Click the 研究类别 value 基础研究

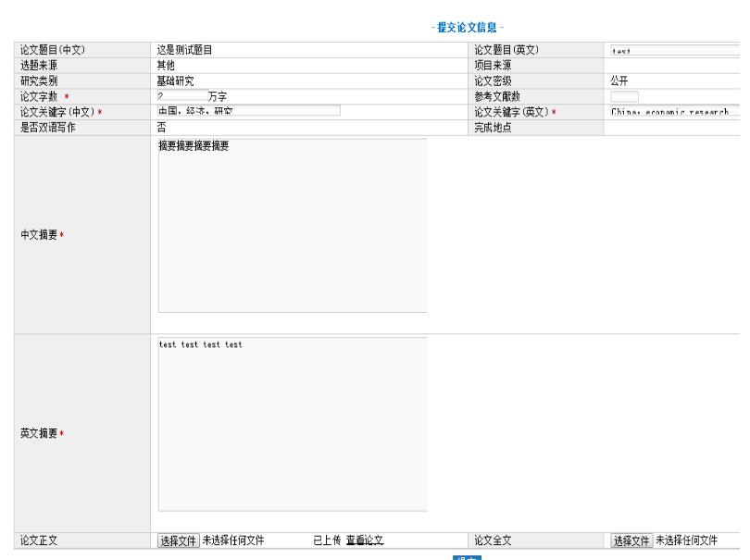click(175, 81)
